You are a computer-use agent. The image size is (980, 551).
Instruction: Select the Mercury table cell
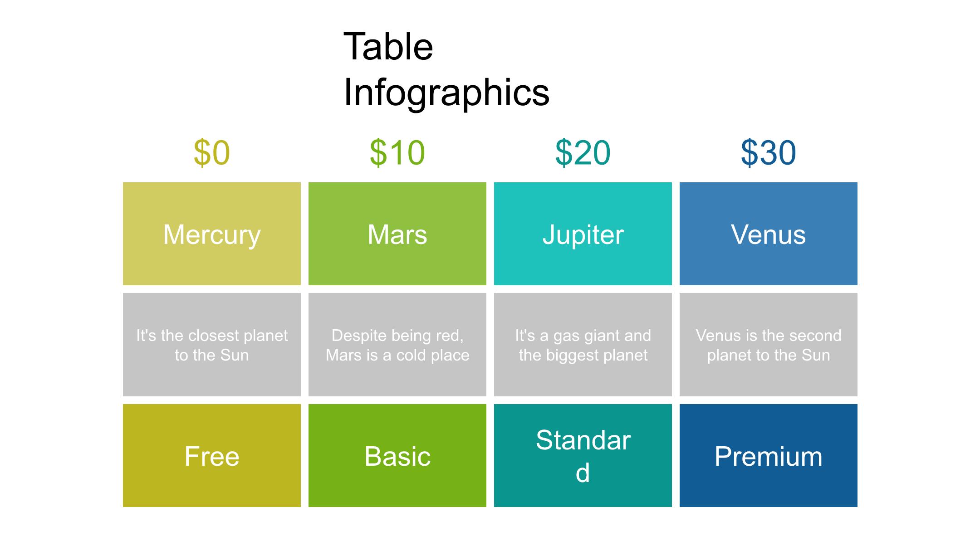point(212,234)
